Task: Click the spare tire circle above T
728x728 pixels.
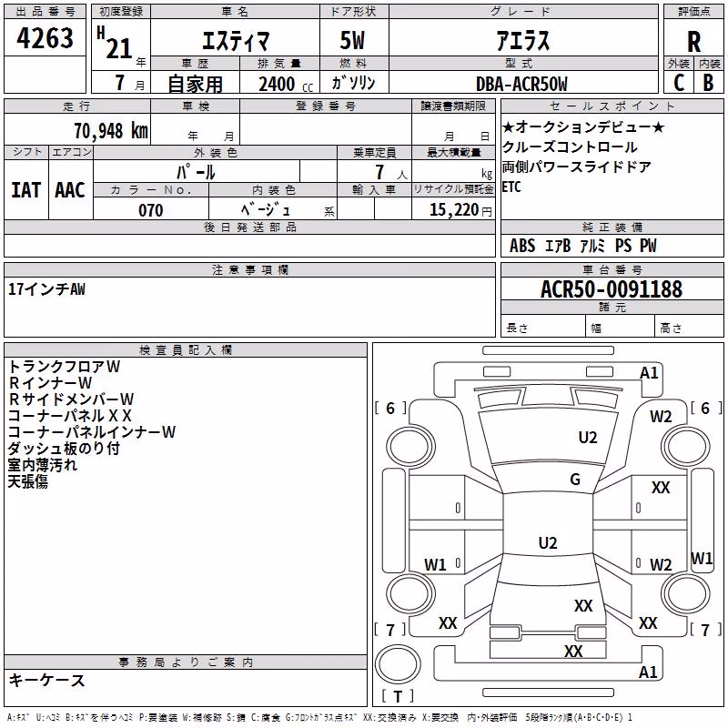Action: coord(398,664)
